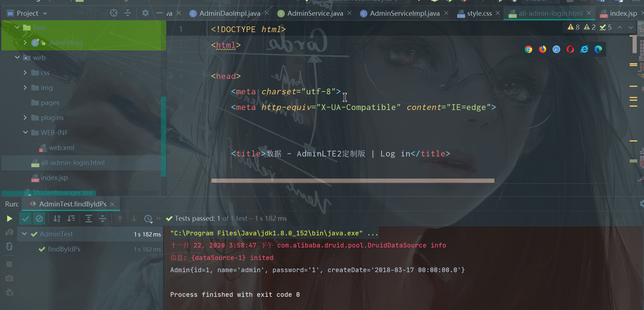Click the editor vertical scrollbar thumb
Image resolution: width=644 pixels, height=310 pixels.
coord(635,44)
